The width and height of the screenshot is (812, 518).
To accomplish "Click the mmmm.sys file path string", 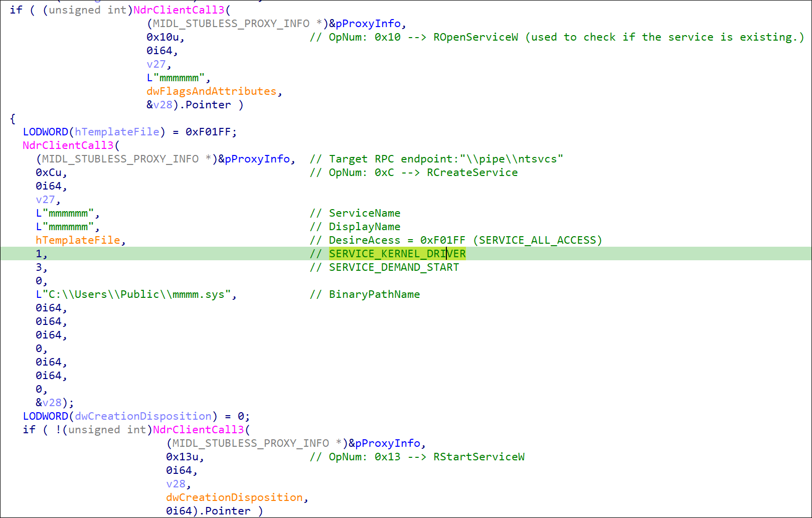I will (136, 294).
